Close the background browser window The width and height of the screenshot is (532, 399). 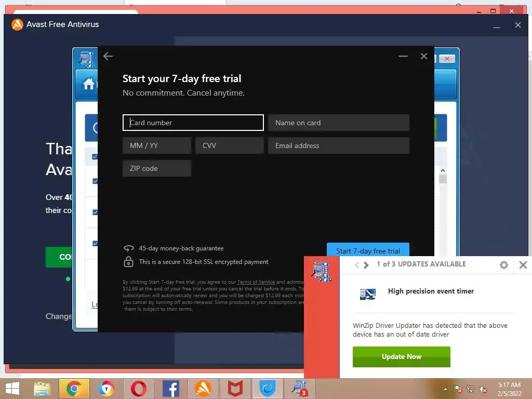tap(512, 11)
